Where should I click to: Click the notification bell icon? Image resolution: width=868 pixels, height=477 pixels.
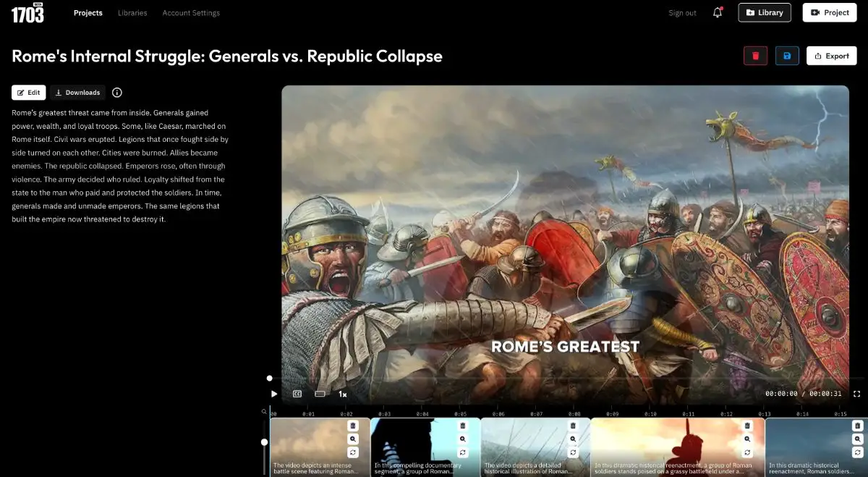point(718,12)
